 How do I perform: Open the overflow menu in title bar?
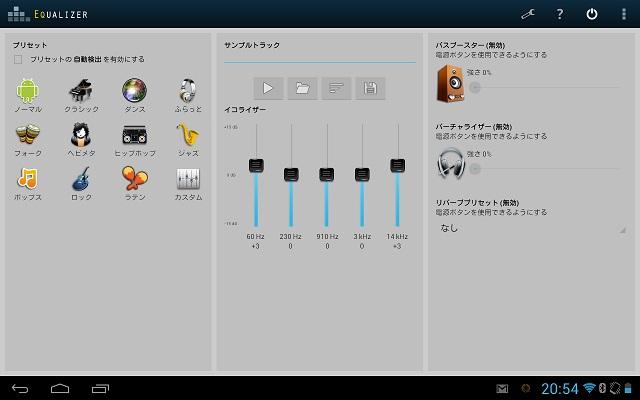[624, 14]
